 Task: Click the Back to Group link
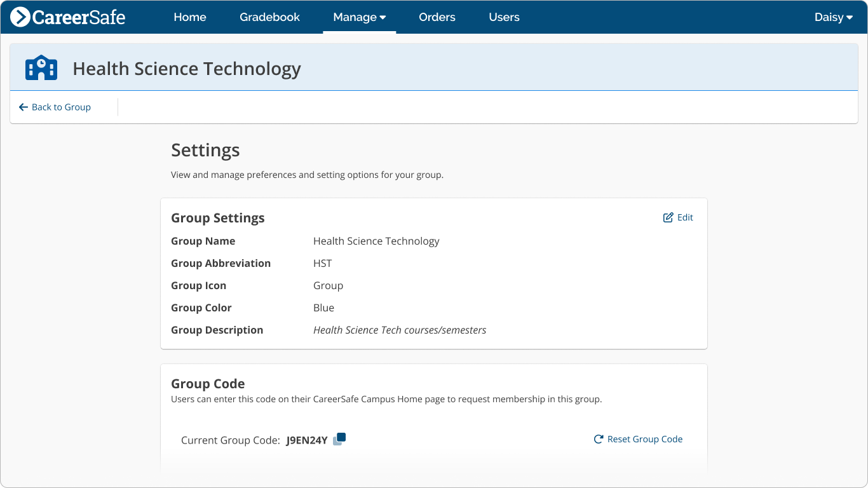(x=55, y=107)
